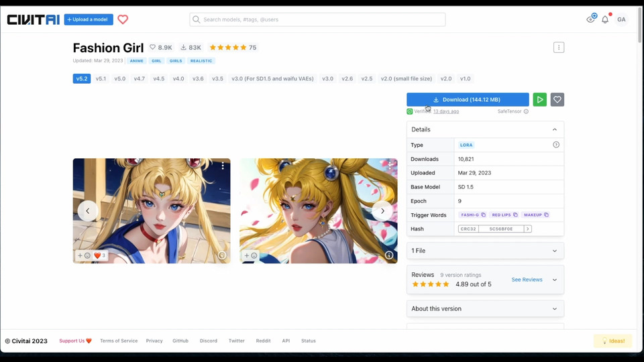Open the second petal-background image thumbnail
Screen dimensions: 644x362
point(318,211)
